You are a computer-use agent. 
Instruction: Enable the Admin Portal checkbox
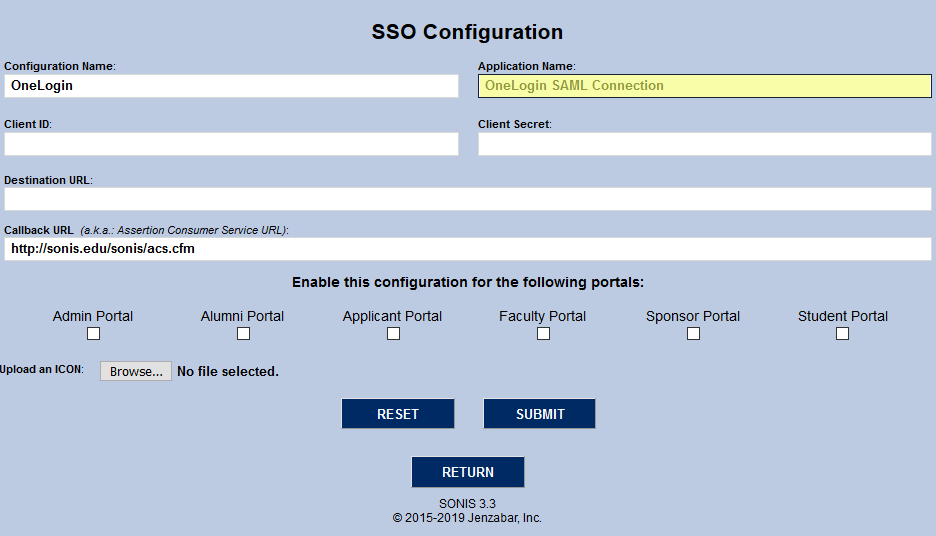click(93, 334)
